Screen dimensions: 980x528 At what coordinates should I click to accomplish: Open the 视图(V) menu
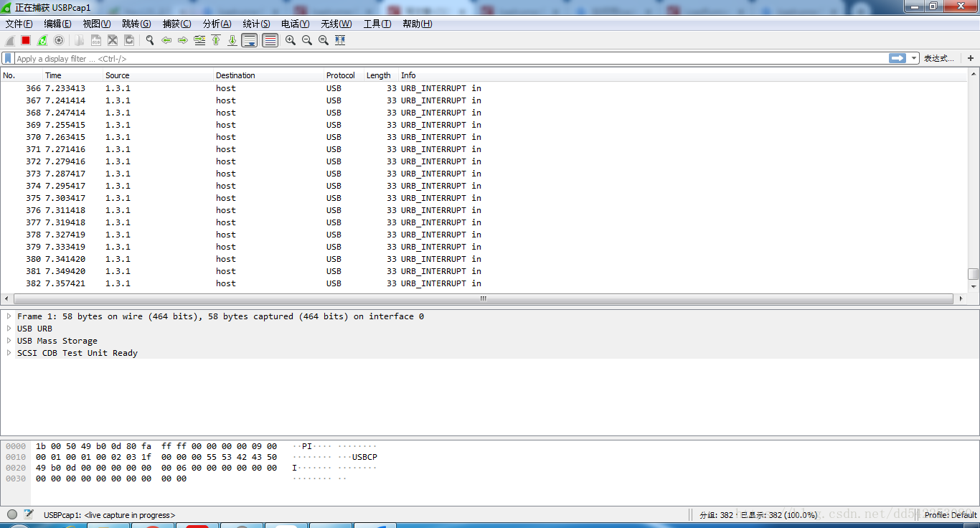(x=97, y=24)
